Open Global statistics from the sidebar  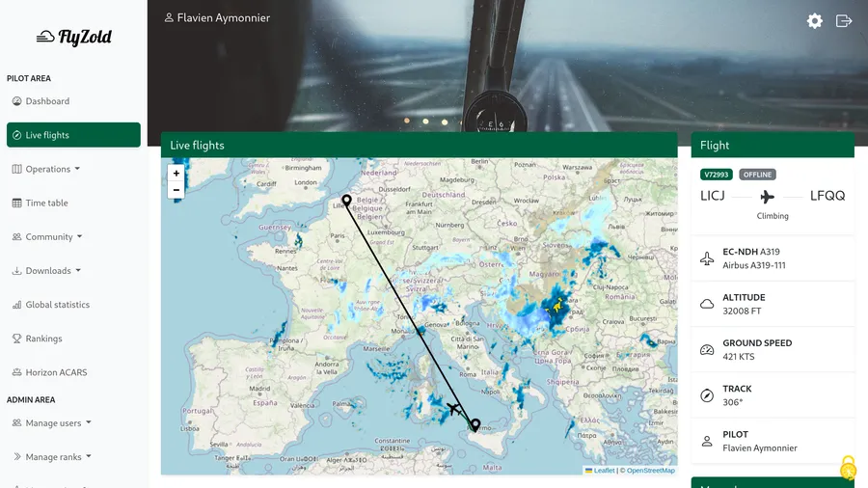point(57,305)
